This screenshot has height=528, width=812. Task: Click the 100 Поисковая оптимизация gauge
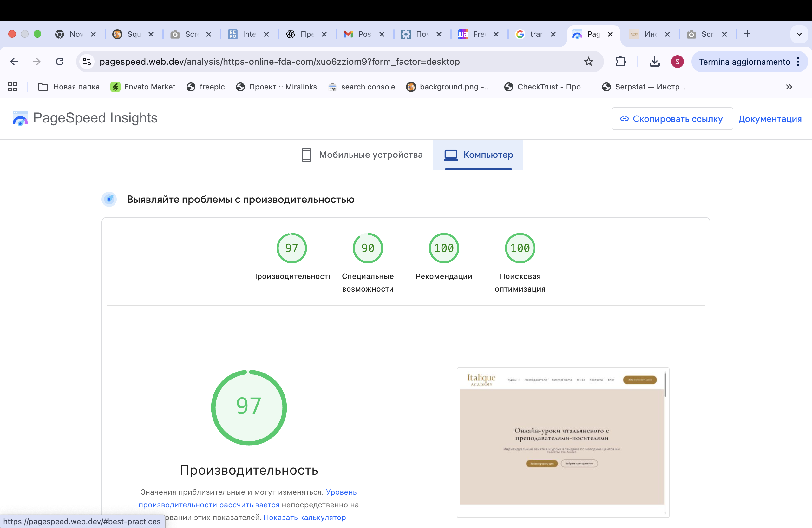tap(520, 248)
